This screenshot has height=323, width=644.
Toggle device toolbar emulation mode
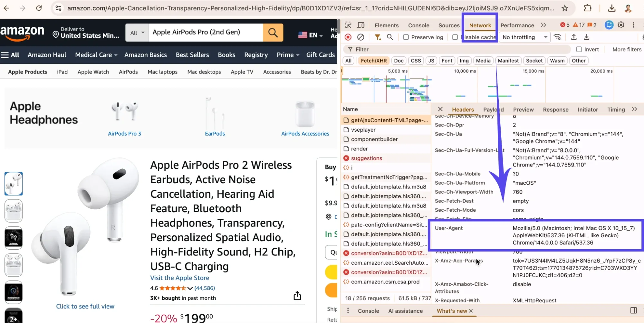point(361,25)
